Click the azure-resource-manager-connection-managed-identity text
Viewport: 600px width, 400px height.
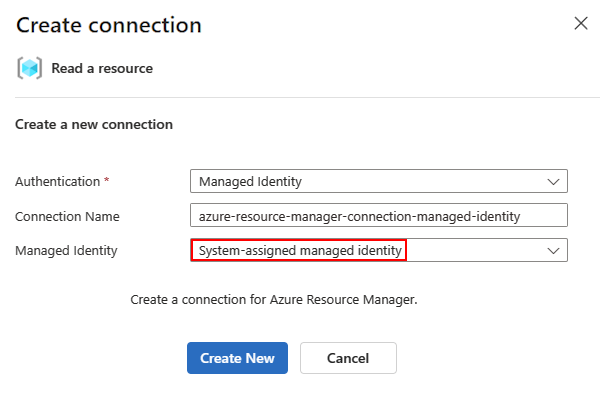pyautogui.click(x=359, y=216)
